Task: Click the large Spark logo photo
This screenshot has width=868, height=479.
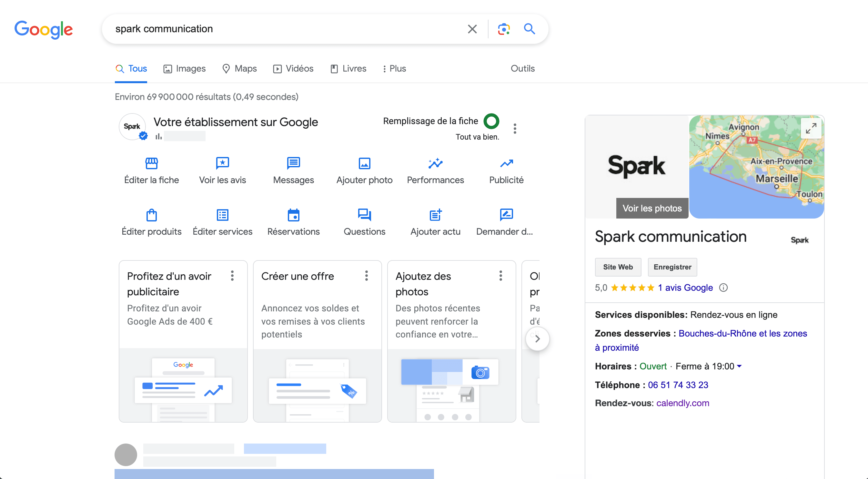Action: [637, 167]
